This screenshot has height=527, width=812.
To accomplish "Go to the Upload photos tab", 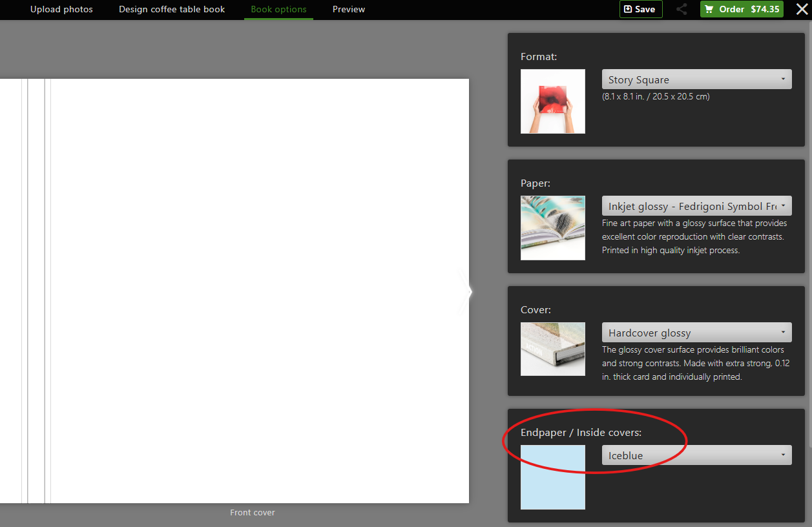I will point(61,10).
